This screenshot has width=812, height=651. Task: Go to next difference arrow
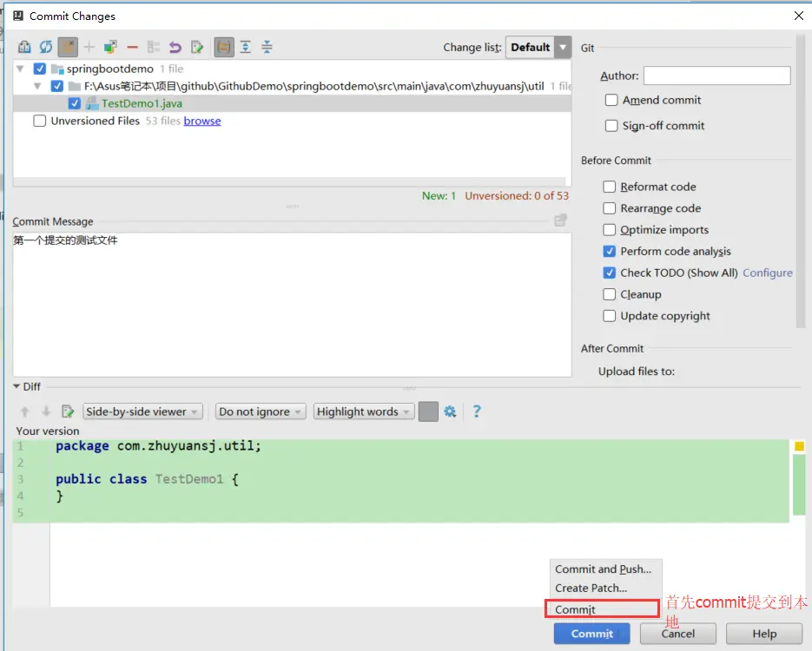pyautogui.click(x=46, y=411)
